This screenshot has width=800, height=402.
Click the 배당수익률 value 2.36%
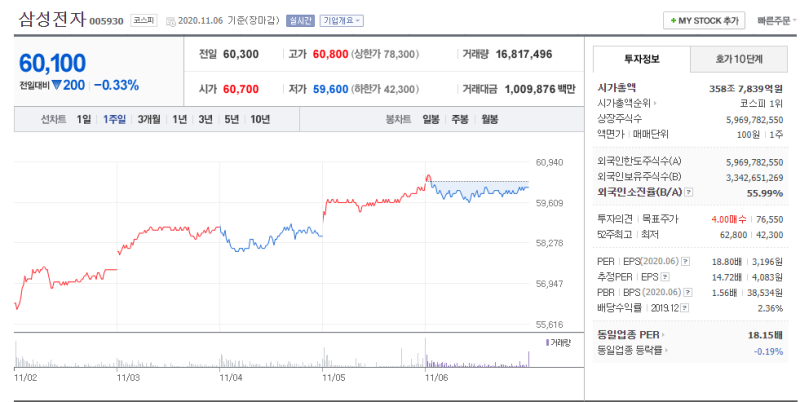[x=770, y=308]
